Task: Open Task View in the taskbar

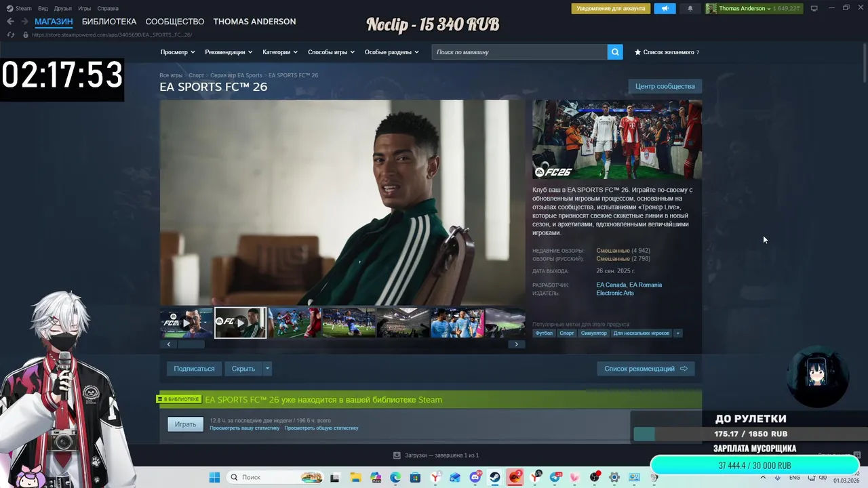Action: coord(334,477)
